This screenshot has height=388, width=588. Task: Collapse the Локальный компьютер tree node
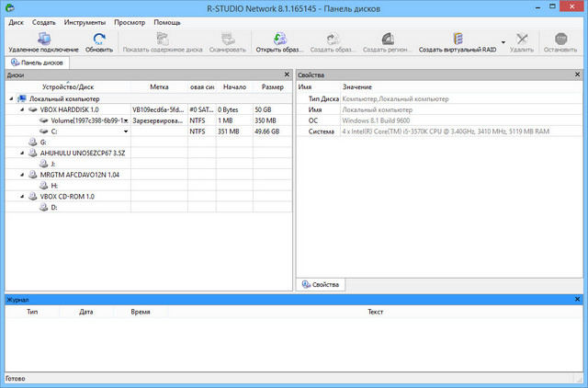click(11, 98)
